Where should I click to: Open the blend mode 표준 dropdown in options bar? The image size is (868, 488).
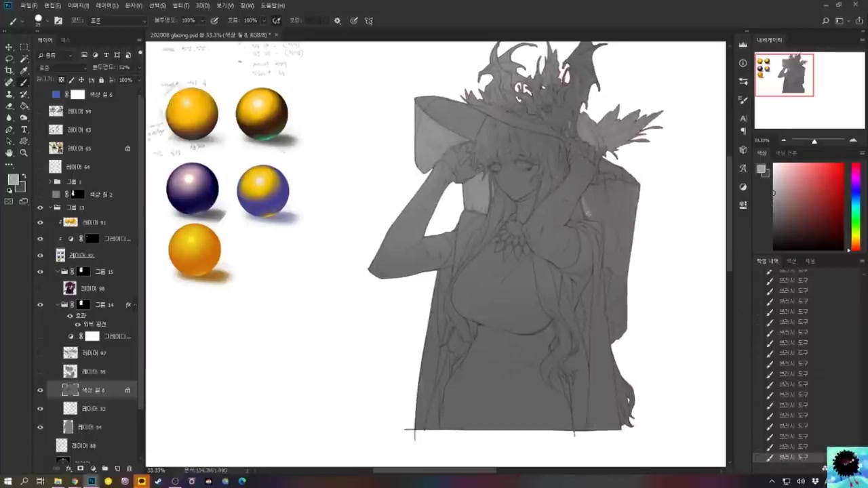(x=117, y=20)
